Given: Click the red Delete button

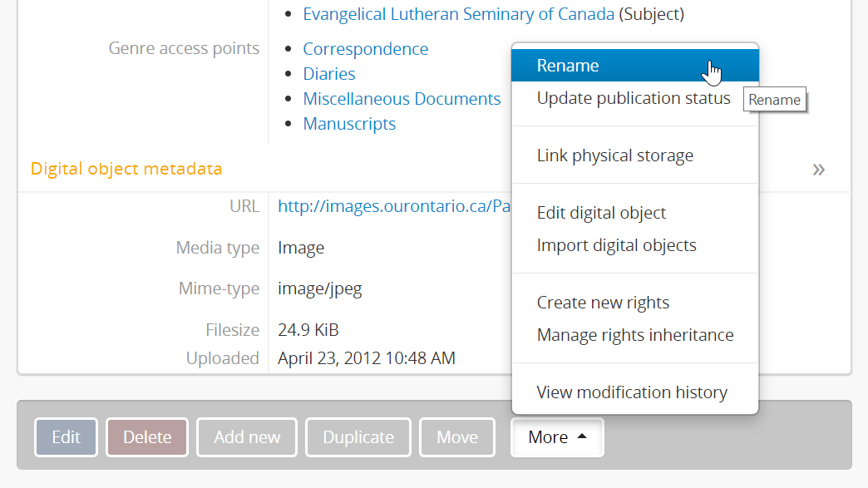Looking at the screenshot, I should tap(147, 437).
